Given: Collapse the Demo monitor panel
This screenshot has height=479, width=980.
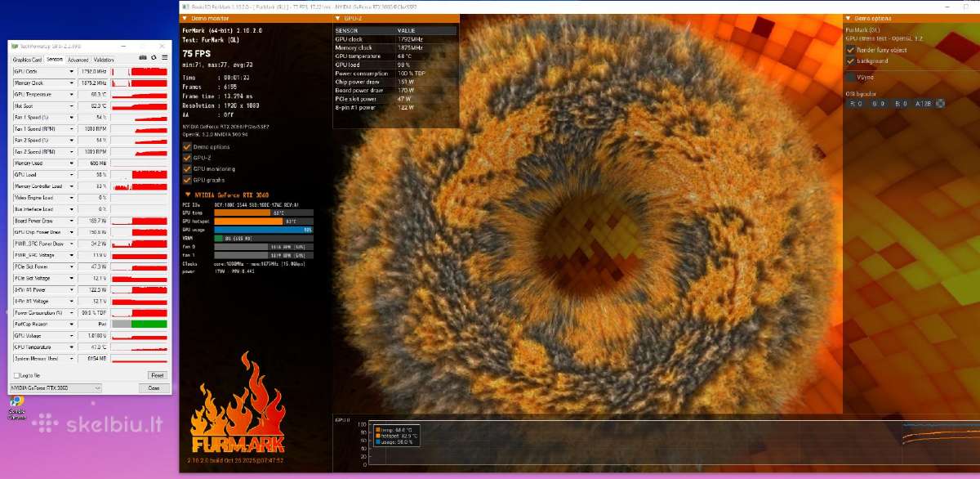Looking at the screenshot, I should tap(184, 18).
